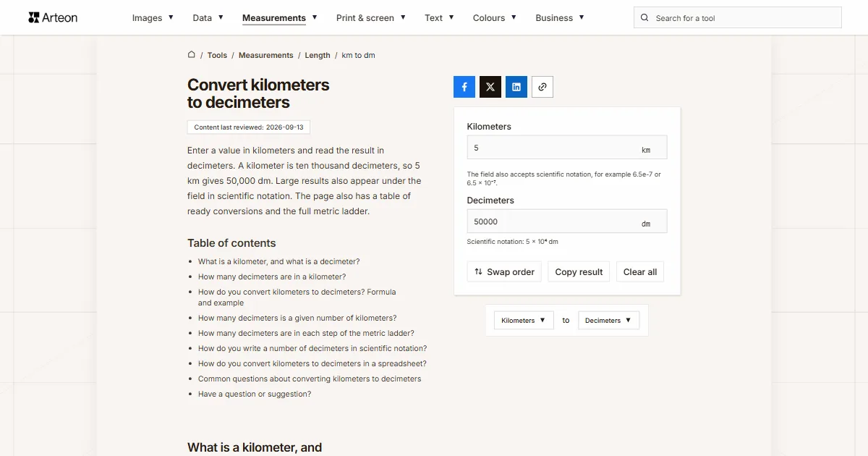The height and width of the screenshot is (456, 868).
Task: Share page on Facebook
Action: pos(464,87)
